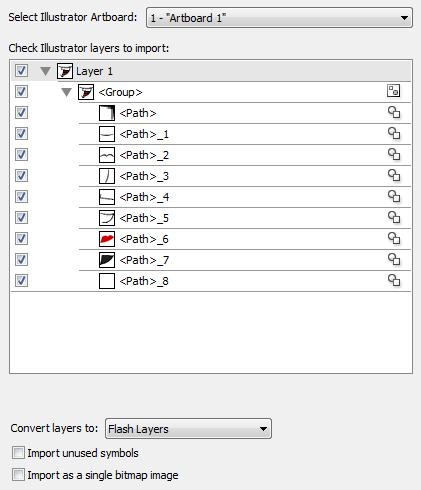421x490 pixels.
Task: Click the shape icon beside <Path>_8
Action: 394,280
